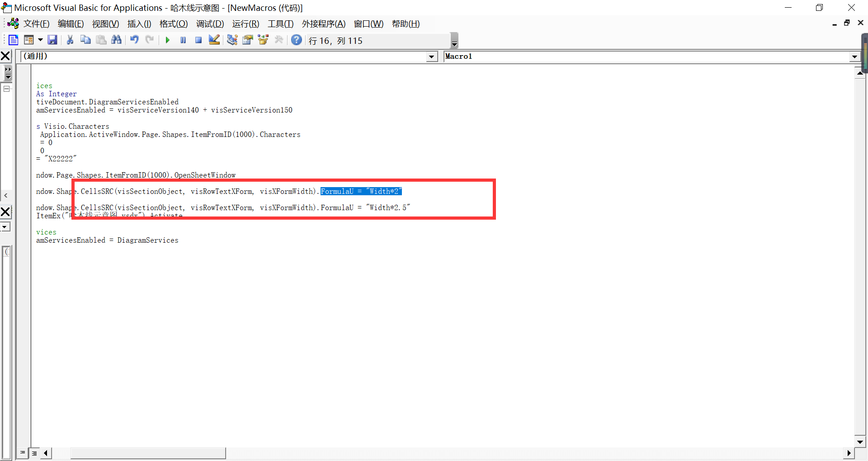This screenshot has height=461, width=868.
Task: Click the Redo arrow icon
Action: (x=150, y=40)
